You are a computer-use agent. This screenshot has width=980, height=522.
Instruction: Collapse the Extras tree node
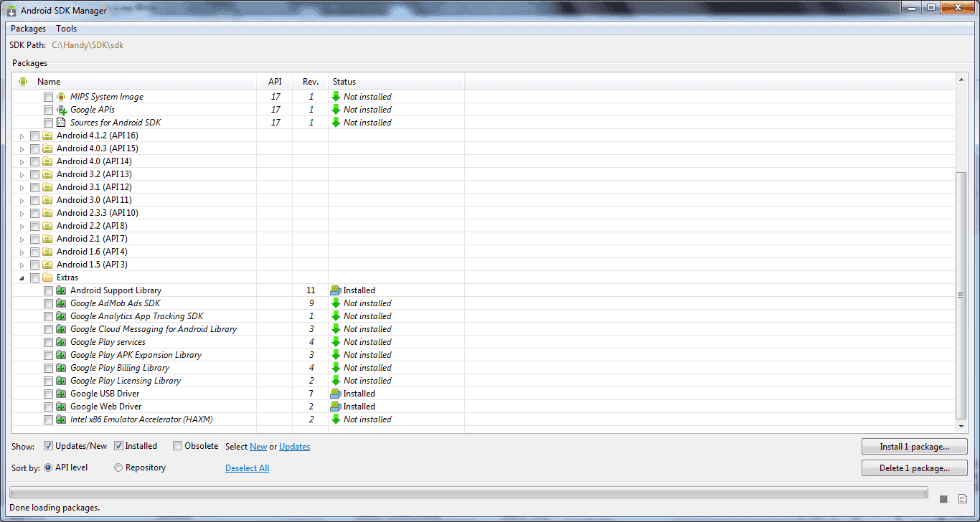[x=22, y=277]
